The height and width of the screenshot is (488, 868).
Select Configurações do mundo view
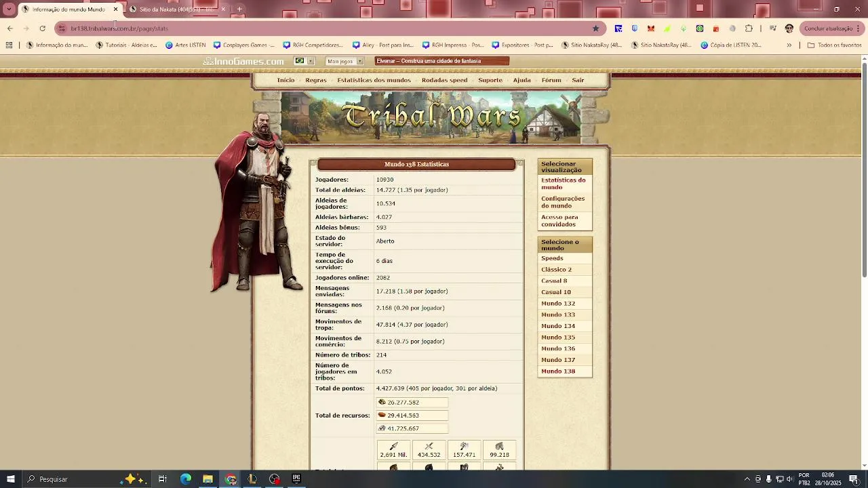point(564,202)
